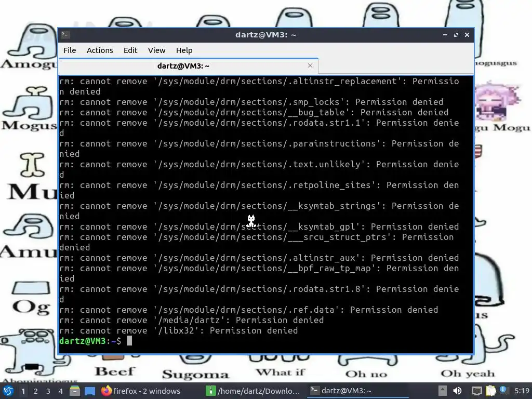532x399 pixels.
Task: Select the dartz@VM3 terminal taskbar entry
Action: 358,391
